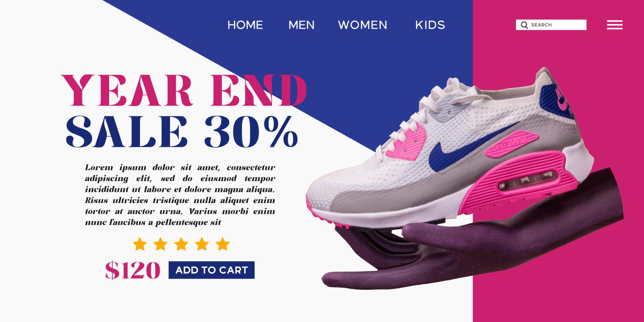Select the fourth rating star
The image size is (644, 322).
[x=202, y=244]
